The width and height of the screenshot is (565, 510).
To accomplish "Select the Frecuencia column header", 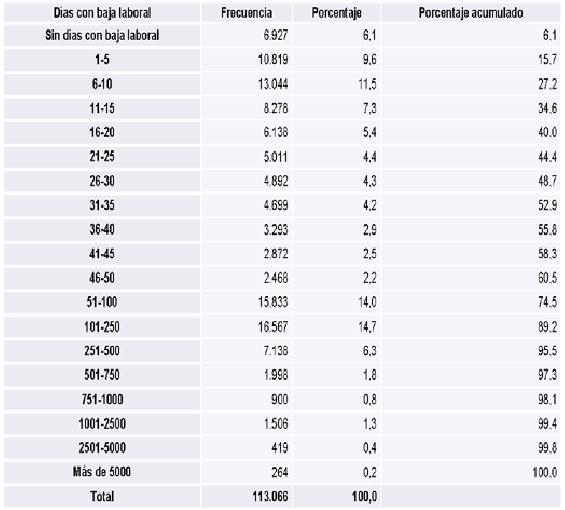I will (246, 13).
